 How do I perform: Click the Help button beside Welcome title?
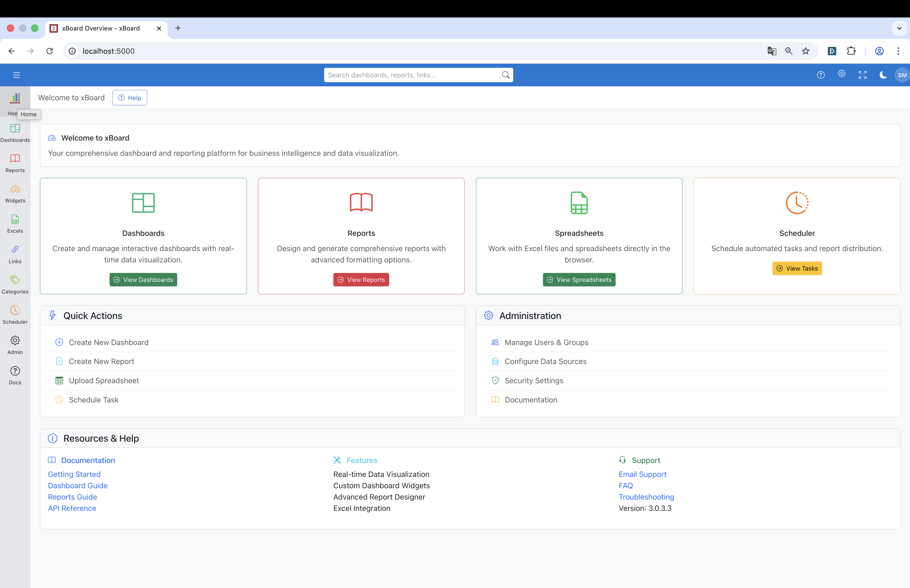pyautogui.click(x=130, y=98)
